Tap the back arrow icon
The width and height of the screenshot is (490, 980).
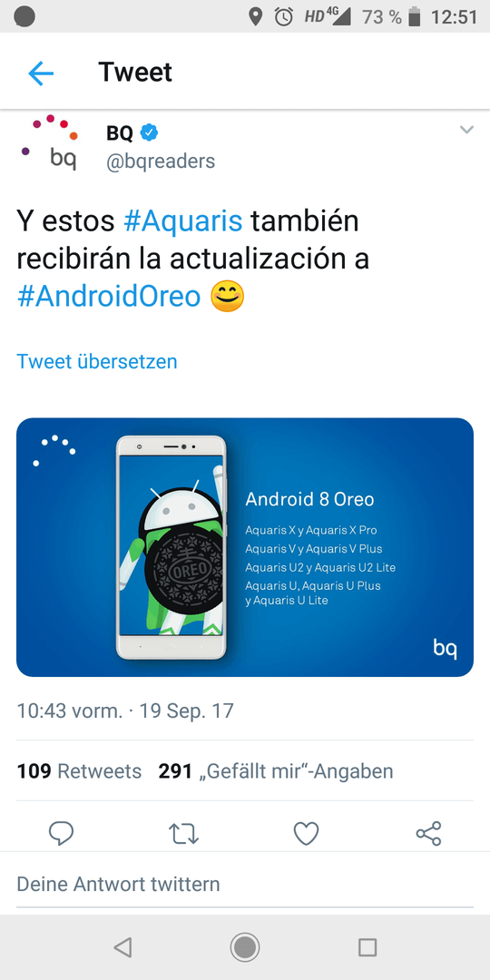(x=41, y=73)
